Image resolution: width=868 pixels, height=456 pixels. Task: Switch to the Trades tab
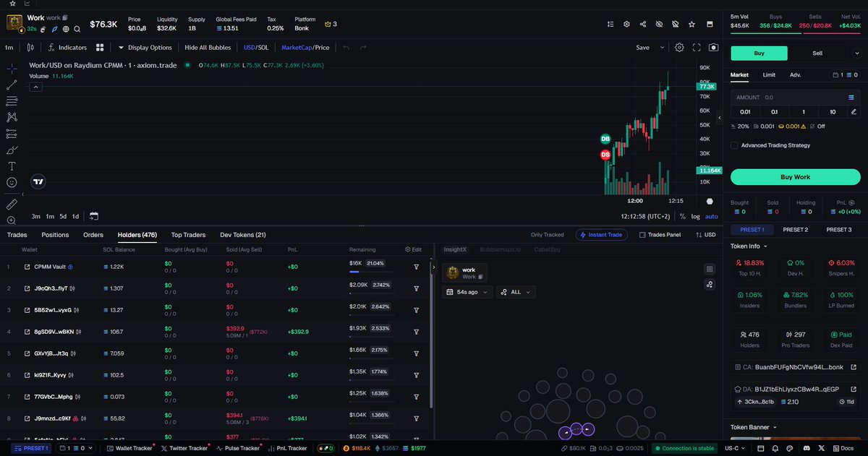(x=17, y=235)
